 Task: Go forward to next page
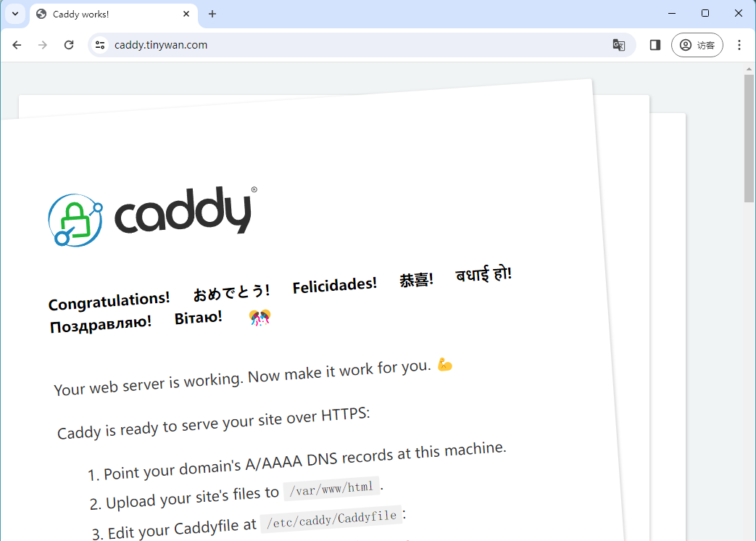(43, 45)
